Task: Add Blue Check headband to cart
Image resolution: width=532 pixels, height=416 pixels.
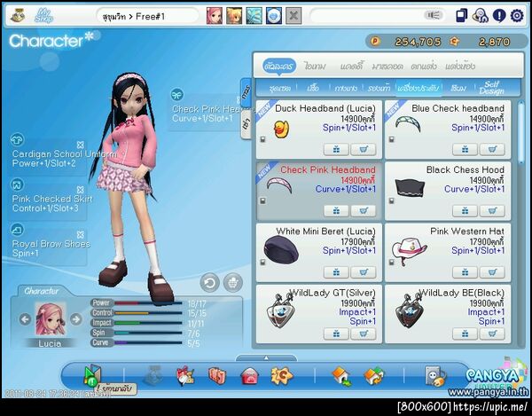Action: coord(492,149)
